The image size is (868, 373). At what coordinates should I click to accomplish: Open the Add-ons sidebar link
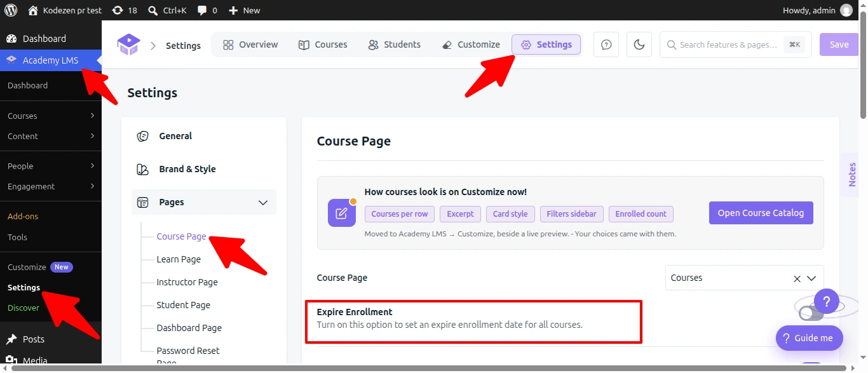pos(23,216)
